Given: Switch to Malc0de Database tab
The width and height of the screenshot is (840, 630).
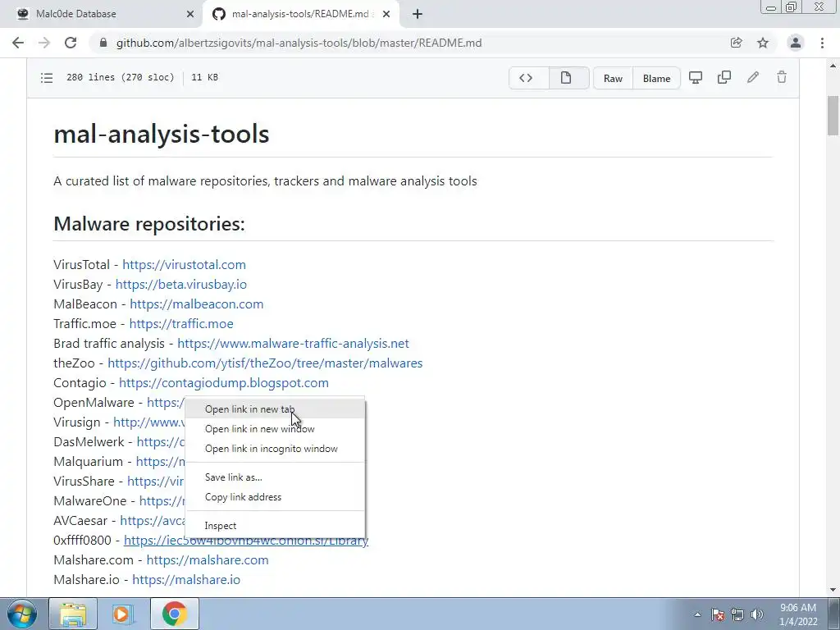Looking at the screenshot, I should (102, 15).
